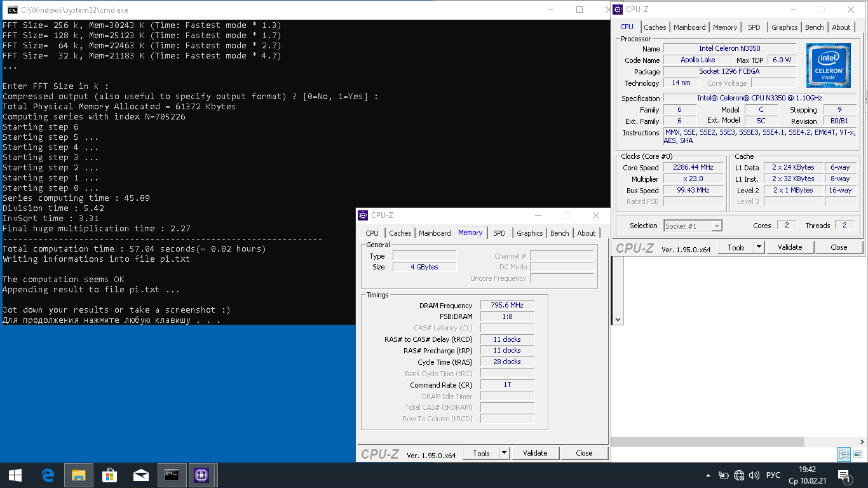Expand Tools dropdown arrow in the Memory window
Viewport: 868px width, 488px height.
tap(505, 453)
